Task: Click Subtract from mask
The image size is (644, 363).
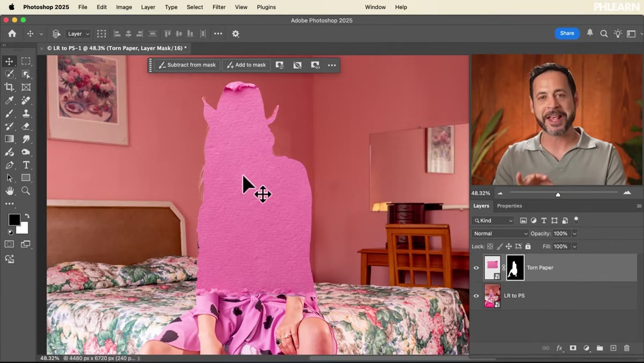Action: point(187,65)
